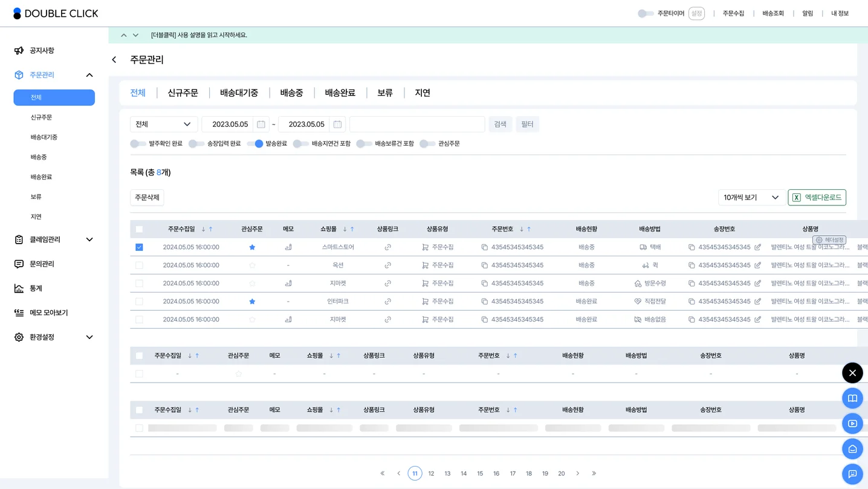Click the DOUBLE CLICK logo
The height and width of the screenshot is (489, 868).
[56, 13]
